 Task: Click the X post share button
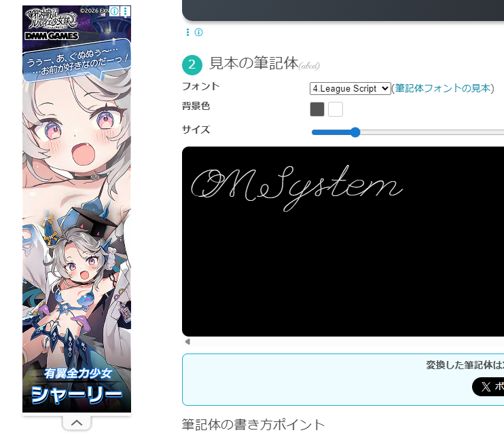(489, 387)
